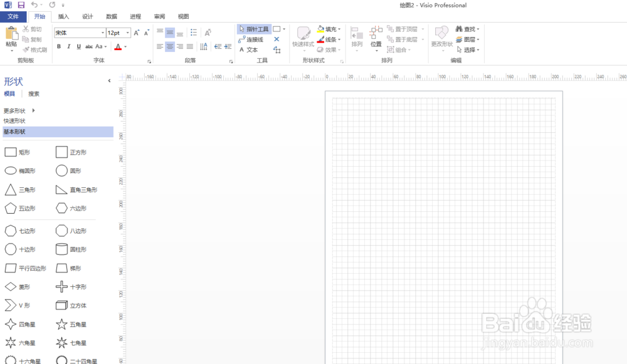This screenshot has height=364, width=627.
Task: Open the Select (选择) dropdown
Action: 467,49
